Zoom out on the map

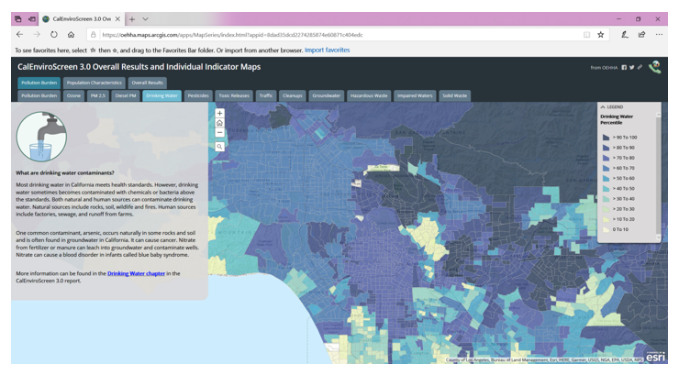pos(220,133)
